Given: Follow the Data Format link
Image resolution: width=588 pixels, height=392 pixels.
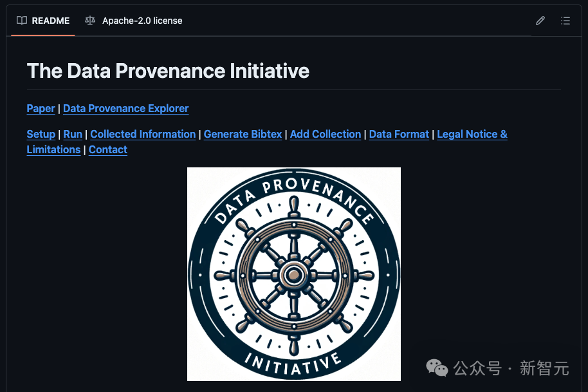Looking at the screenshot, I should (399, 135).
